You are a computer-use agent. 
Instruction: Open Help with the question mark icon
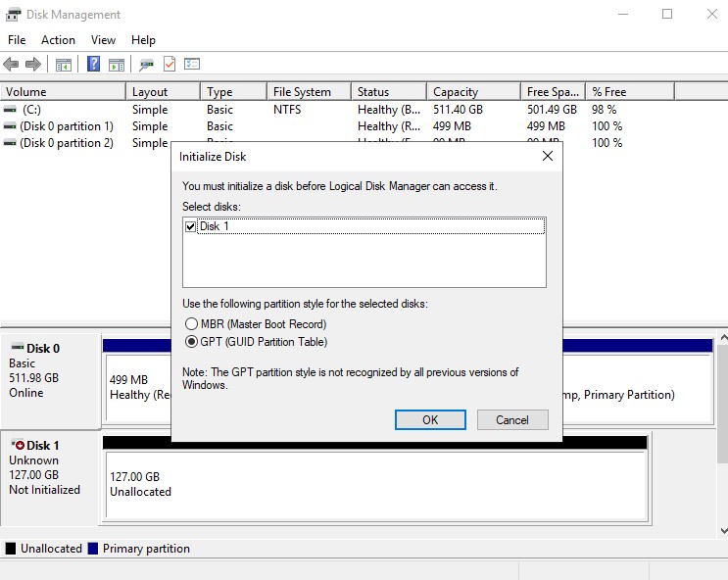93,64
